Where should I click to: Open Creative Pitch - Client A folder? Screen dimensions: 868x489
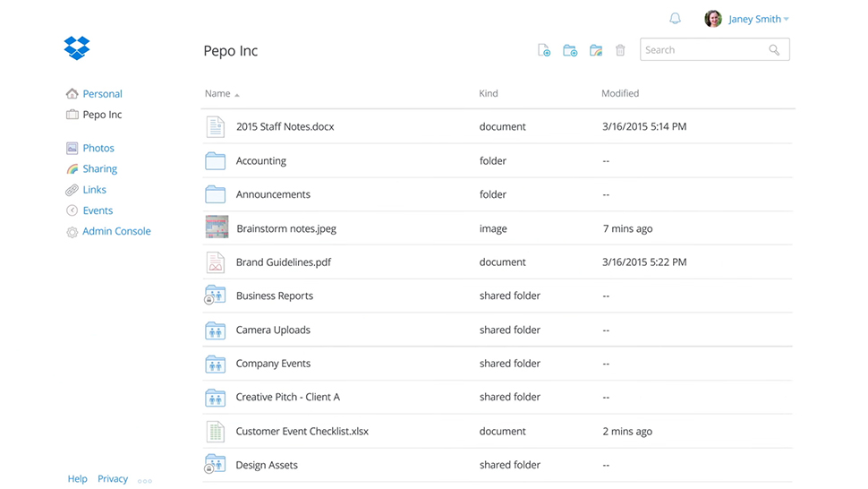[288, 397]
